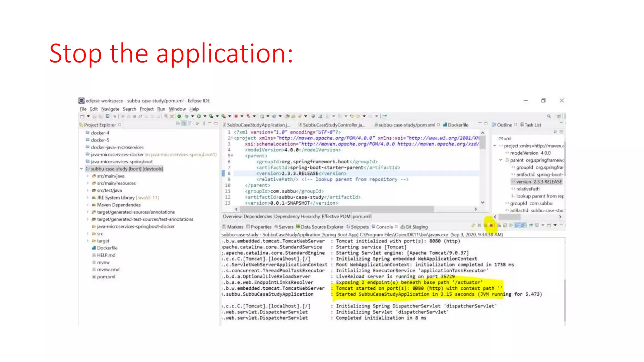The height and width of the screenshot is (362, 644).
Task: Click Collapse All in Project Explorer
Action: coord(178,123)
